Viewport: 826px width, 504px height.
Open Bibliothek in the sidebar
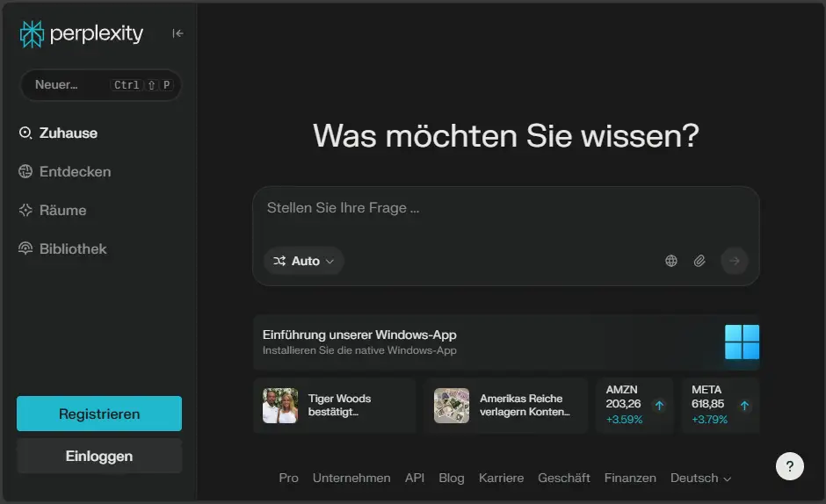[62, 248]
